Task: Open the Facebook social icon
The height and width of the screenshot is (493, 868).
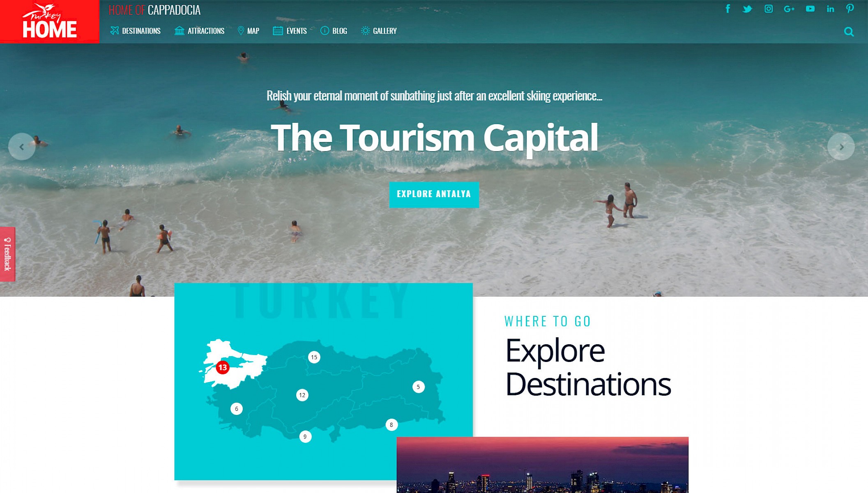Action: coord(728,9)
